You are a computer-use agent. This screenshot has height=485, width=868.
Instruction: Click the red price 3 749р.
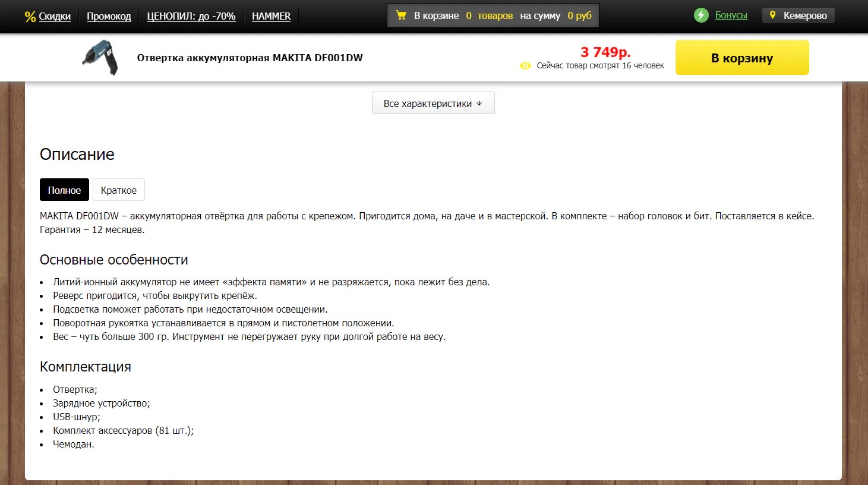[x=605, y=52]
